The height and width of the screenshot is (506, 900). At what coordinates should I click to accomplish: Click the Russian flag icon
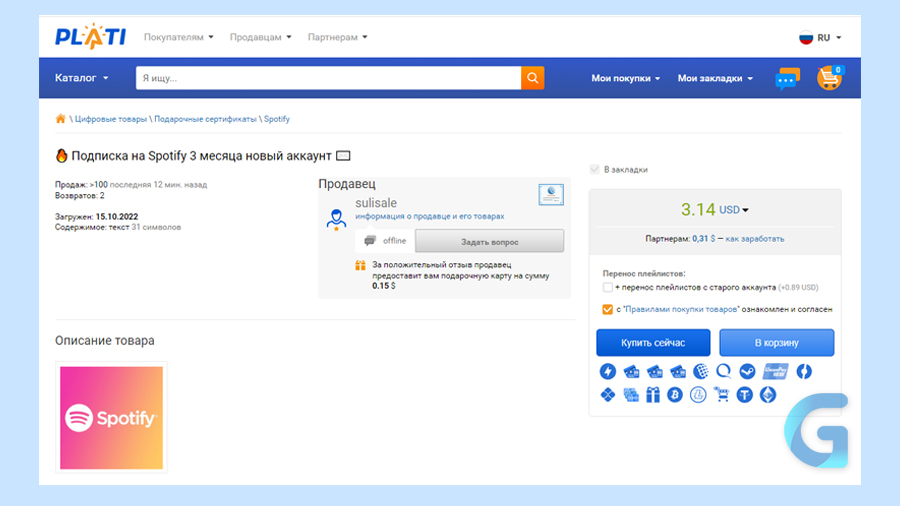click(806, 37)
